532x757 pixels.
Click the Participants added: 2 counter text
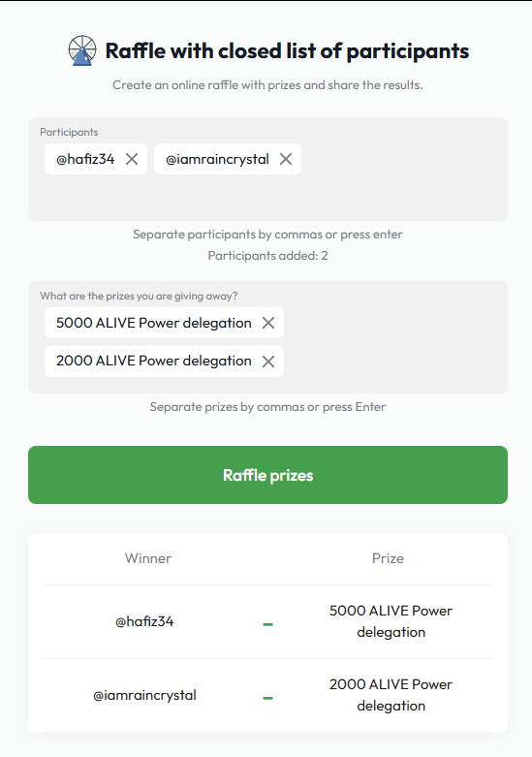tap(267, 255)
